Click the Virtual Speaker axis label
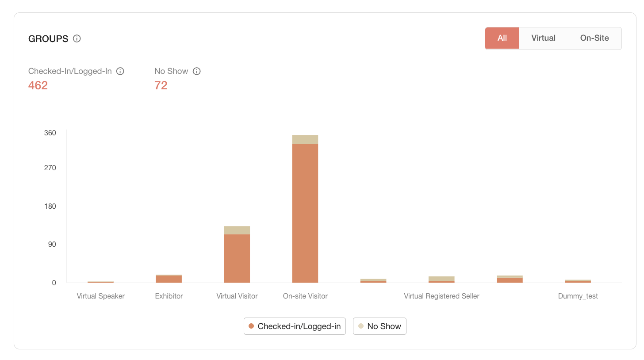644x360 pixels. [101, 296]
